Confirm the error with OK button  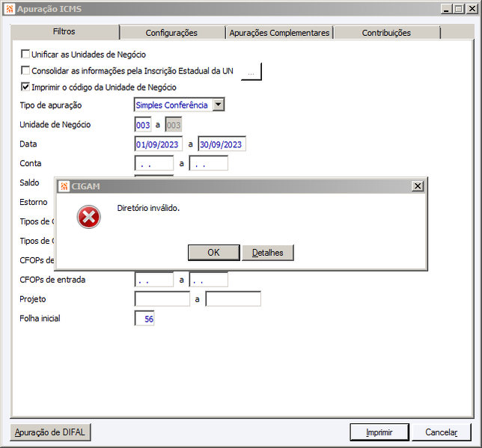(x=213, y=253)
